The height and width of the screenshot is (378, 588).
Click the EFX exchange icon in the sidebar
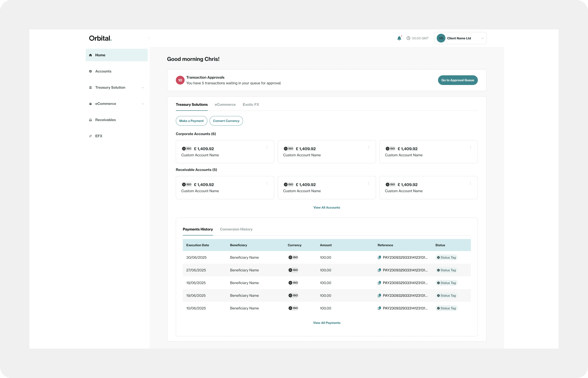click(90, 136)
